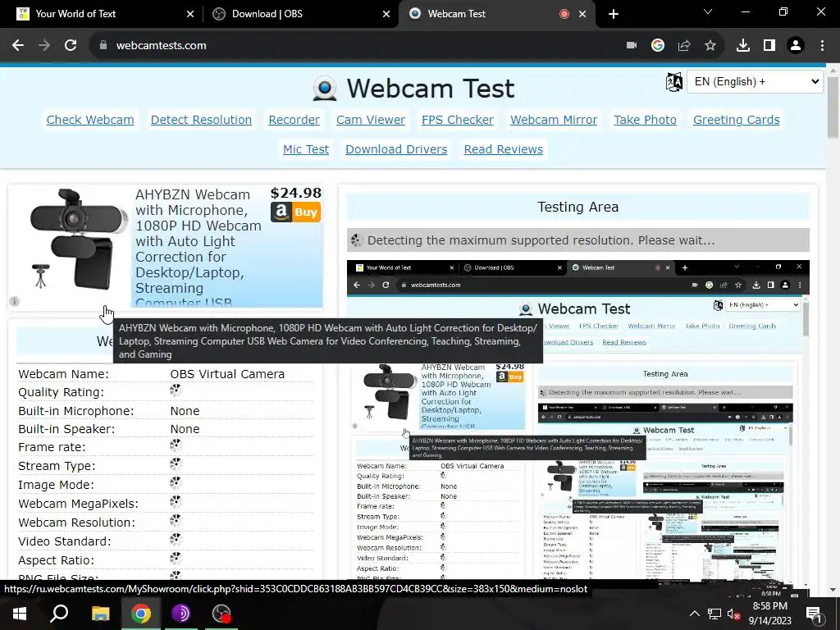840x630 pixels.
Task: Go to Mic Test page
Action: (x=306, y=149)
